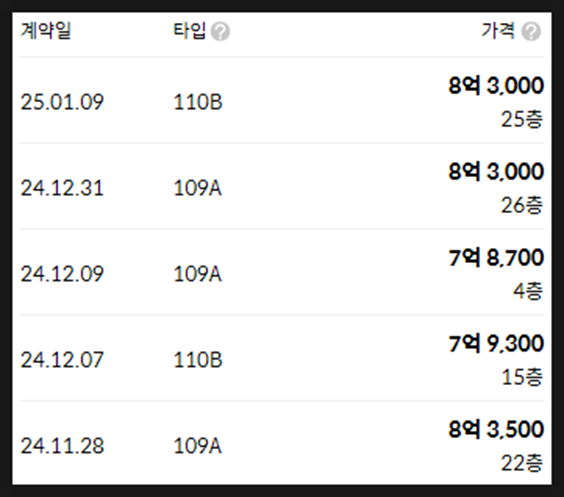Click the 4층 floor label
Viewport: 564px width, 497px height.
pos(528,291)
